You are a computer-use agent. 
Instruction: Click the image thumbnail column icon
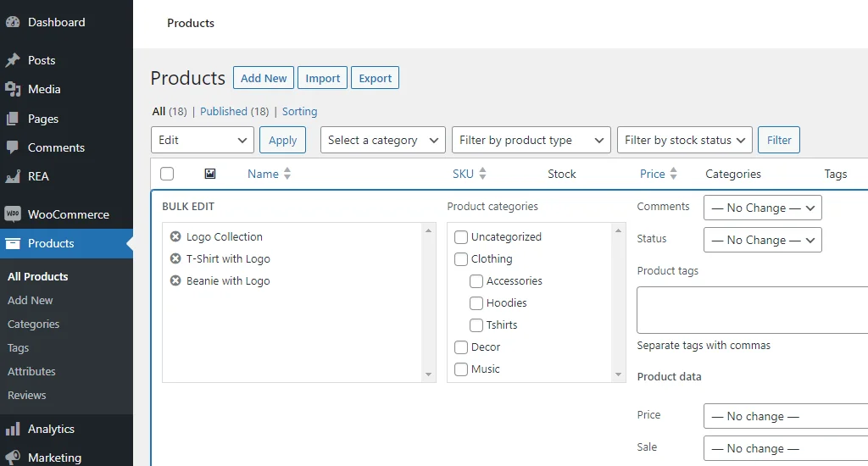click(210, 174)
